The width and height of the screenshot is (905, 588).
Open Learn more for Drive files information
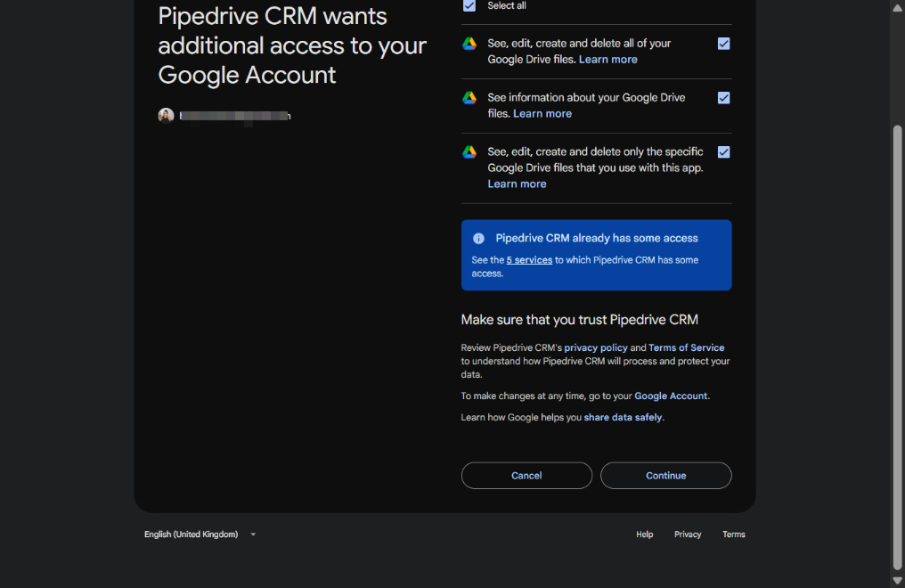(542, 114)
